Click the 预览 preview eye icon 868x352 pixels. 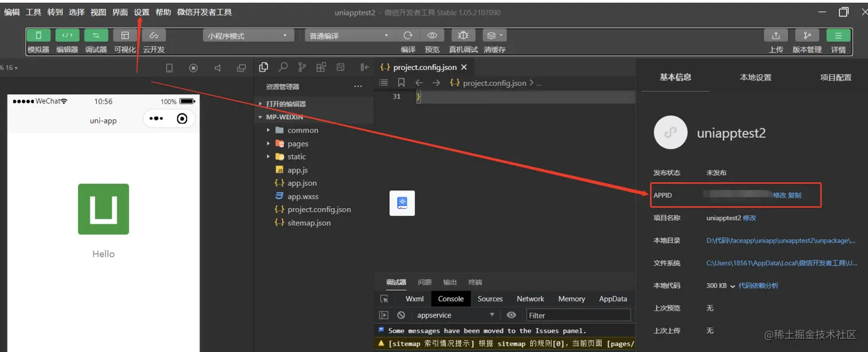tap(432, 36)
